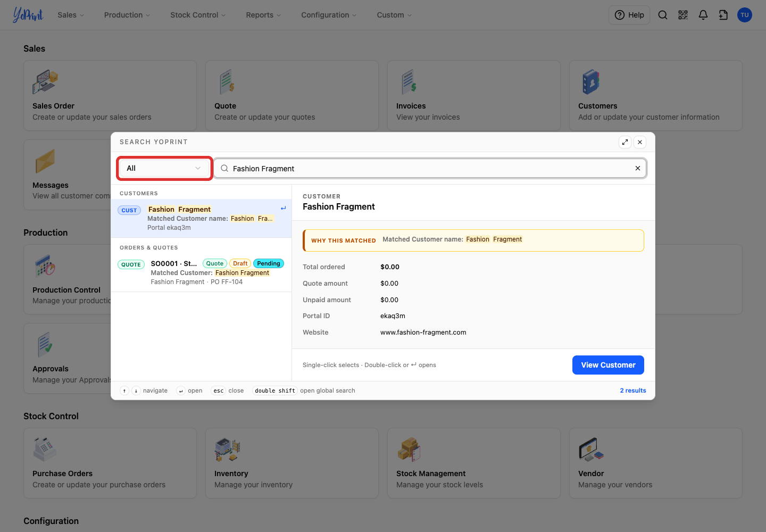Open the Messages card icon
This screenshot has height=532, width=766.
tap(45, 161)
